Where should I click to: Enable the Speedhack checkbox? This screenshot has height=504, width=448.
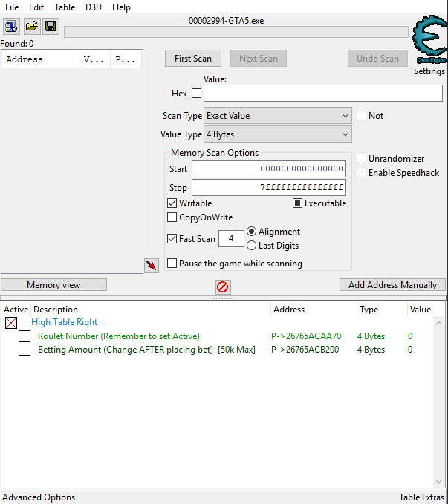point(362,173)
